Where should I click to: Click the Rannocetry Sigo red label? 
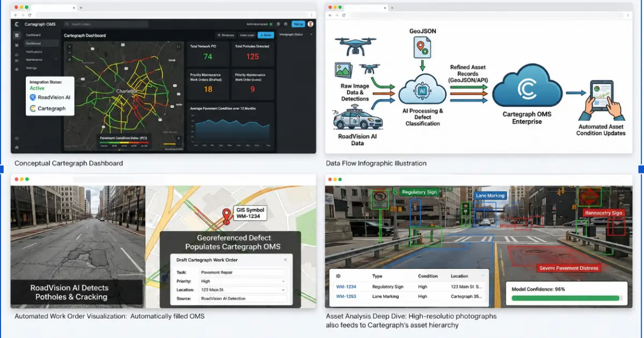click(x=603, y=213)
